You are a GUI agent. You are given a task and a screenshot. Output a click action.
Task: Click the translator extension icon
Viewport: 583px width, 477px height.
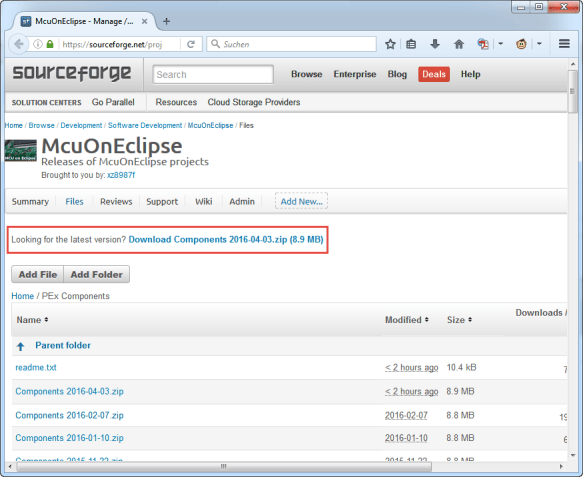tap(483, 44)
